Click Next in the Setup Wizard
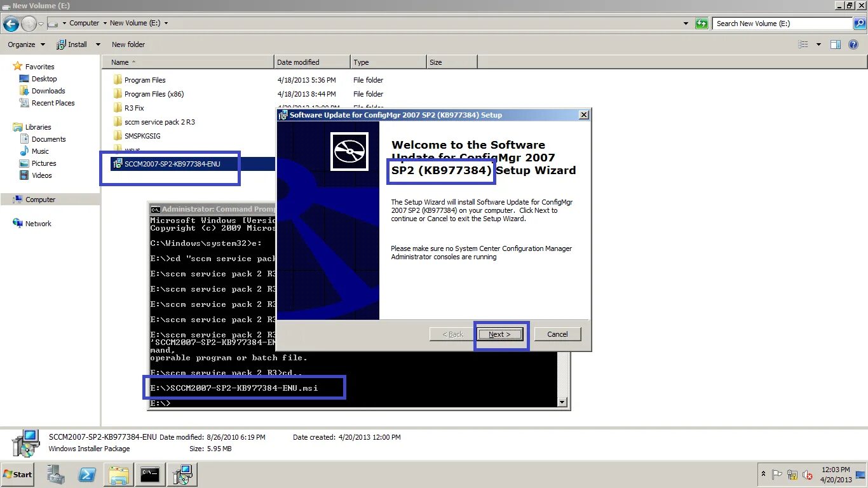 coord(500,334)
